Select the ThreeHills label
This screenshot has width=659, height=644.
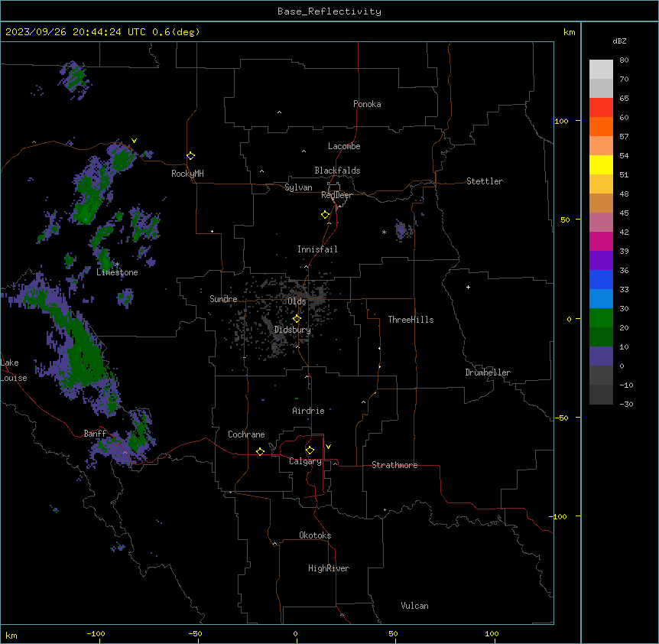[x=411, y=320]
